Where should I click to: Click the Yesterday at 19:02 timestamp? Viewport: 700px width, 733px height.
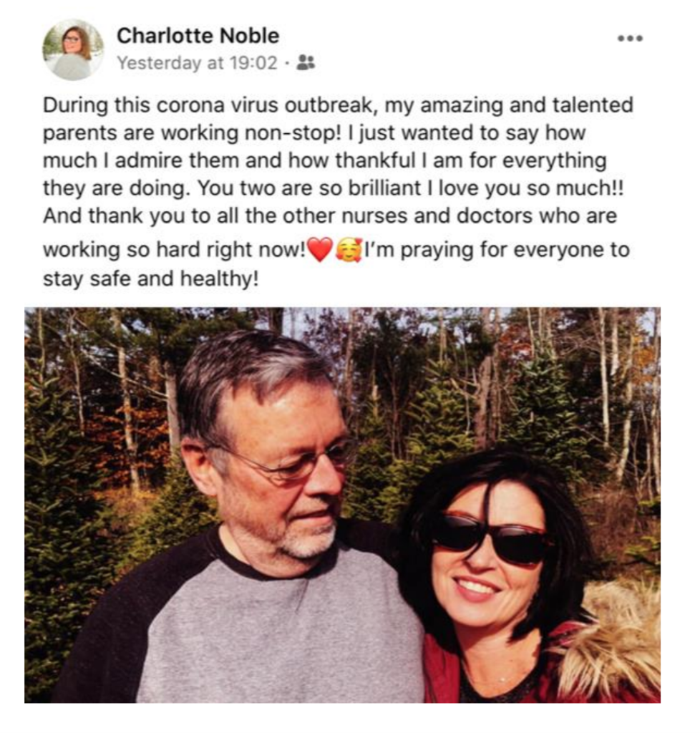click(x=197, y=62)
